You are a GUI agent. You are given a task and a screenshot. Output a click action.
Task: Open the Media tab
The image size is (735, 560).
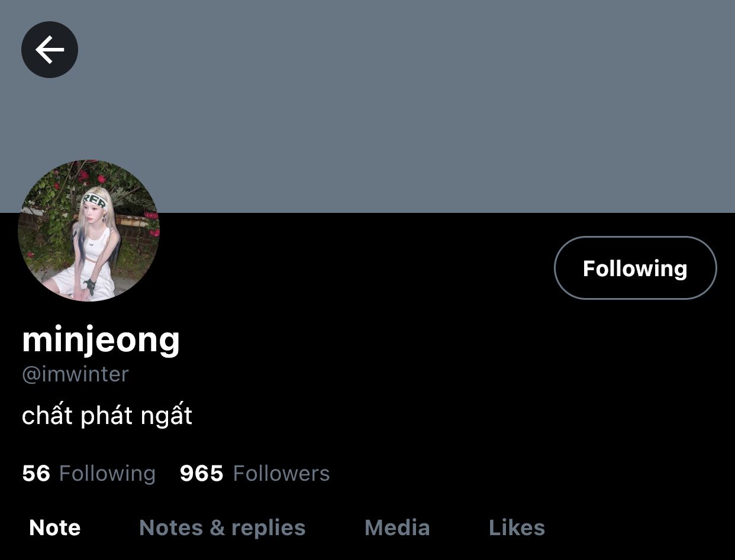tap(397, 527)
